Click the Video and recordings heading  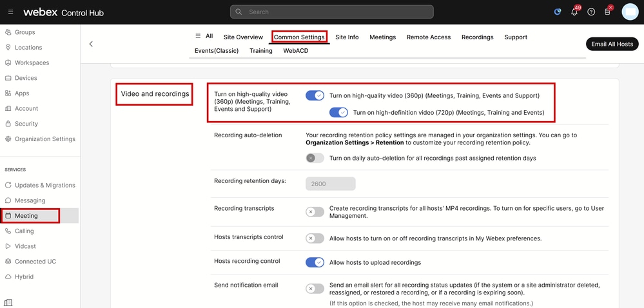(x=155, y=93)
